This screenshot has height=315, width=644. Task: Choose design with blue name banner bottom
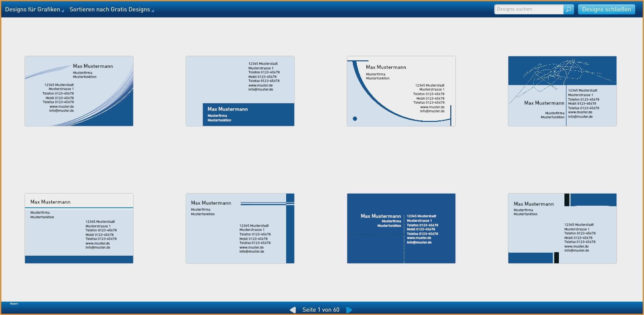[240, 91]
